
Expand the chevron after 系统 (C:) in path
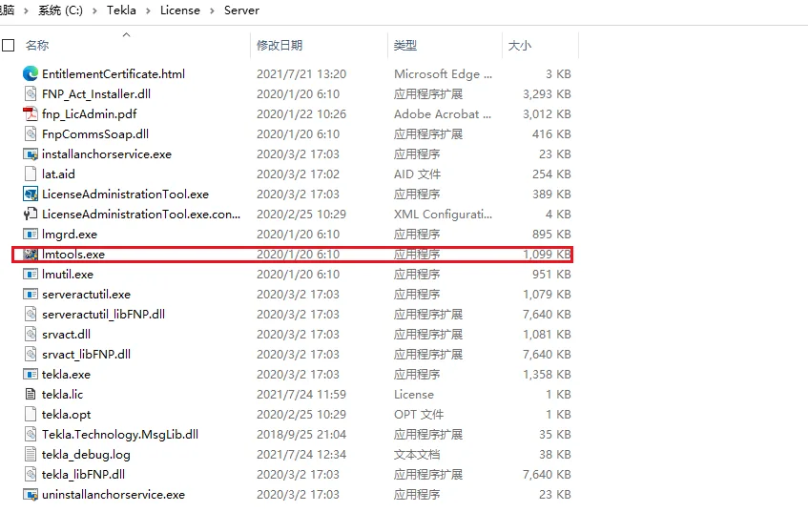coord(94,10)
